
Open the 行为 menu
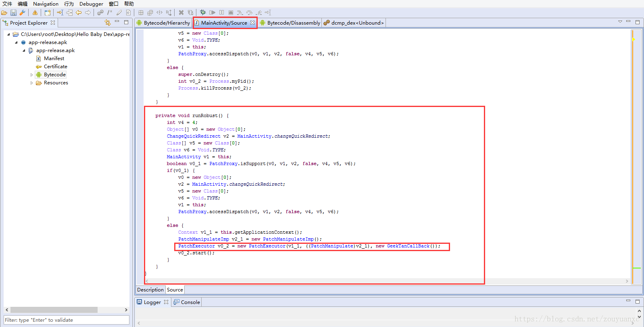[69, 4]
